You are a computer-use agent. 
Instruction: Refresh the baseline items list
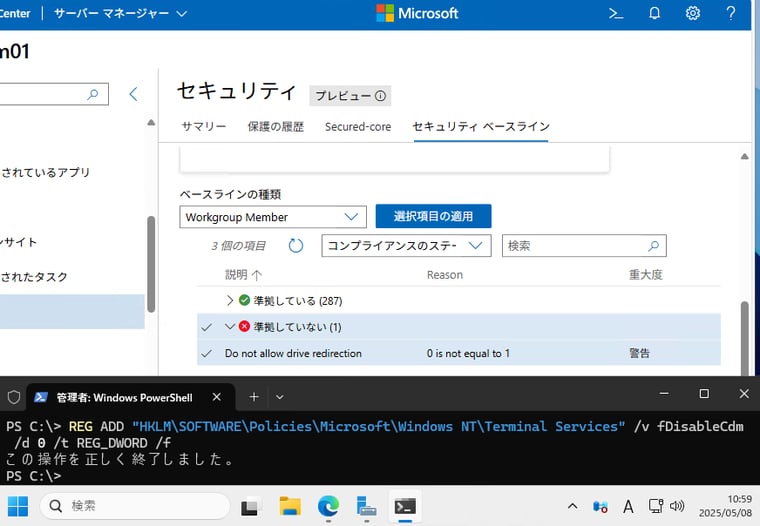[x=296, y=246]
